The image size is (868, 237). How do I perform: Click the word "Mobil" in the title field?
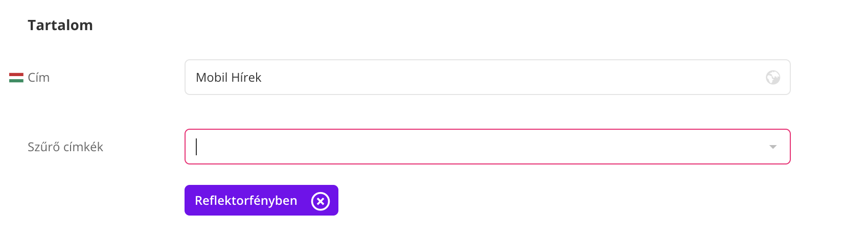click(212, 78)
